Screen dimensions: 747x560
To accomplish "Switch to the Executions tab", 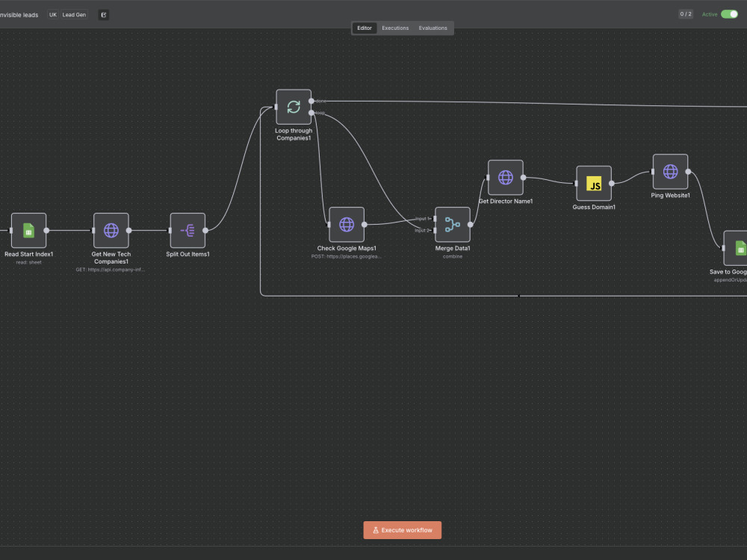I will 395,28.
